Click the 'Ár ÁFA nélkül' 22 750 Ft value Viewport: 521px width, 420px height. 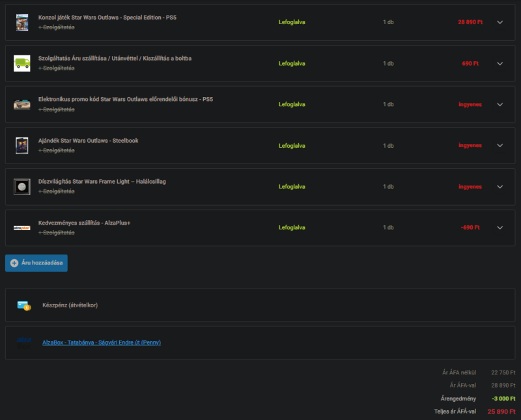click(503, 373)
